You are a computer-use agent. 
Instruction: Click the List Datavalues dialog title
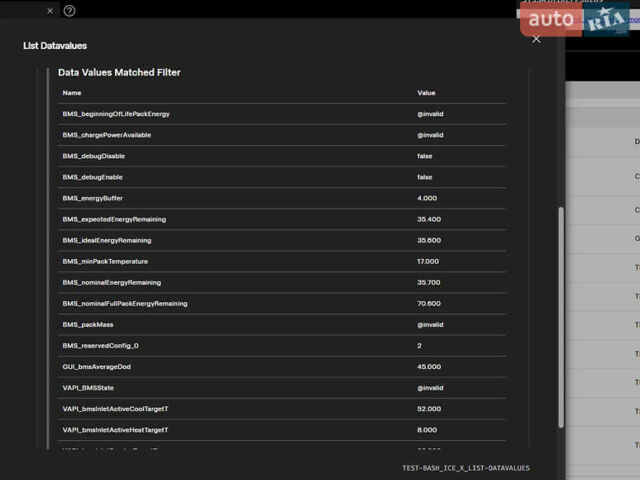(55, 45)
